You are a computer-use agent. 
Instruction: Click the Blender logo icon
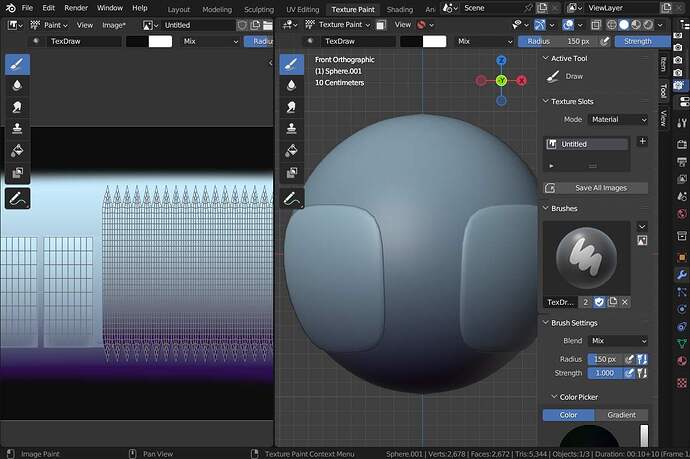pos(11,8)
